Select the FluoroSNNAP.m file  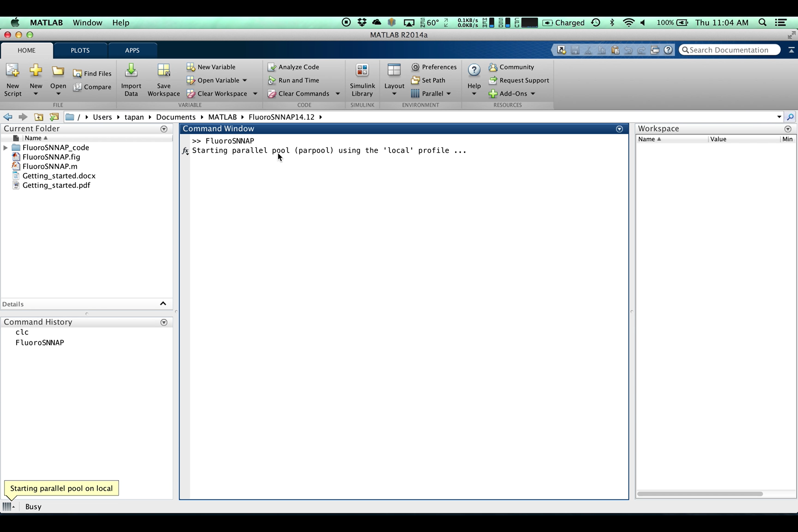[x=50, y=166]
